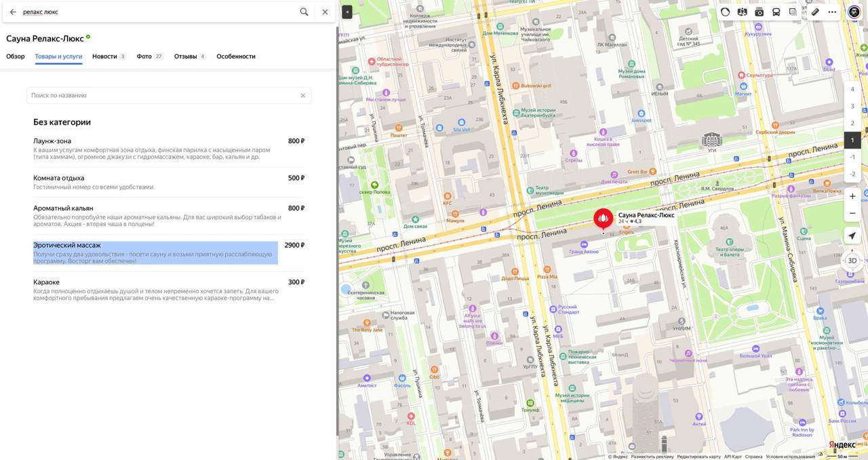Select floor level -2
This screenshot has width=868, height=460.
[852, 174]
